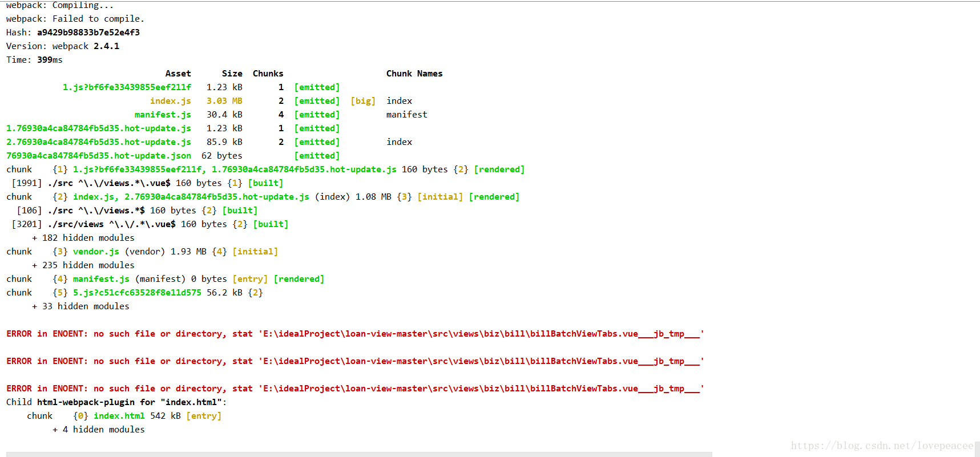Click the horizontal scrollbar at the bottom
The image size is (980, 457).
[359, 454]
